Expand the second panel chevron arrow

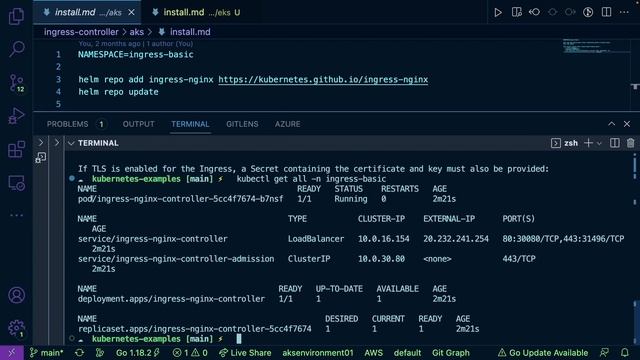pyautogui.click(x=57, y=142)
